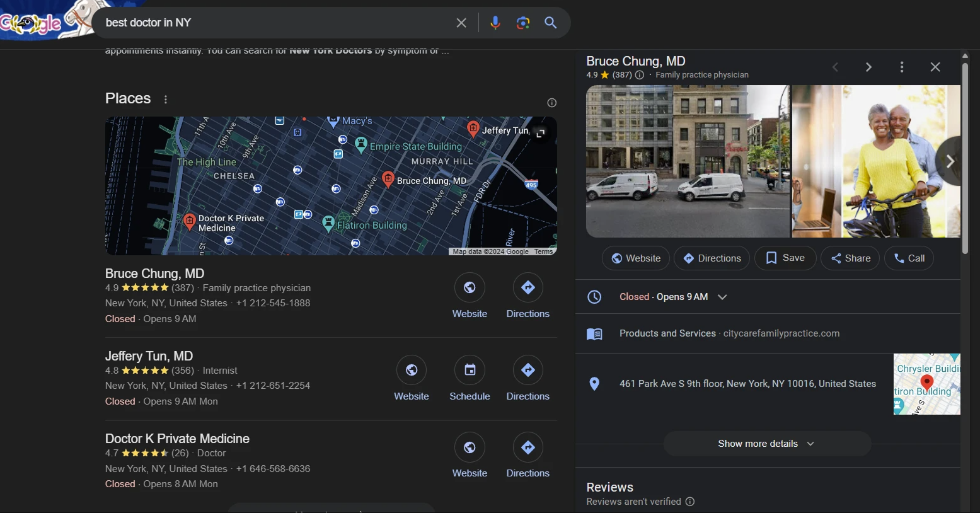
Task: Expand the opening hours dropdown
Action: [722, 297]
